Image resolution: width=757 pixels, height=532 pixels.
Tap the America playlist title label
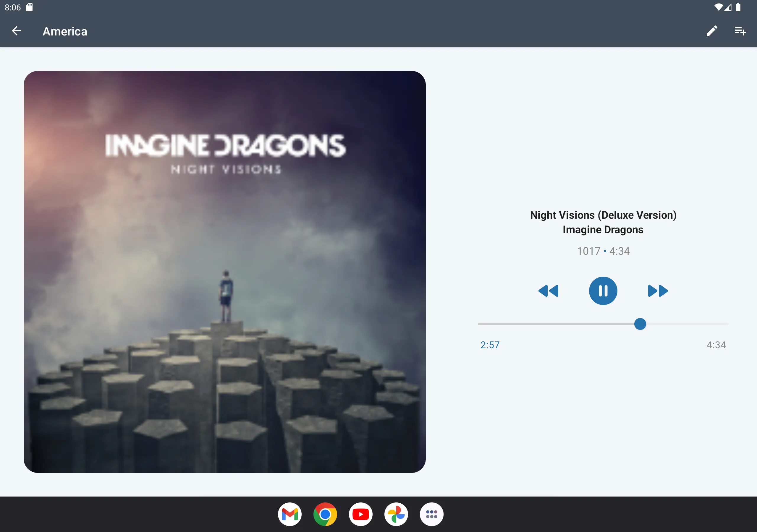(x=65, y=32)
